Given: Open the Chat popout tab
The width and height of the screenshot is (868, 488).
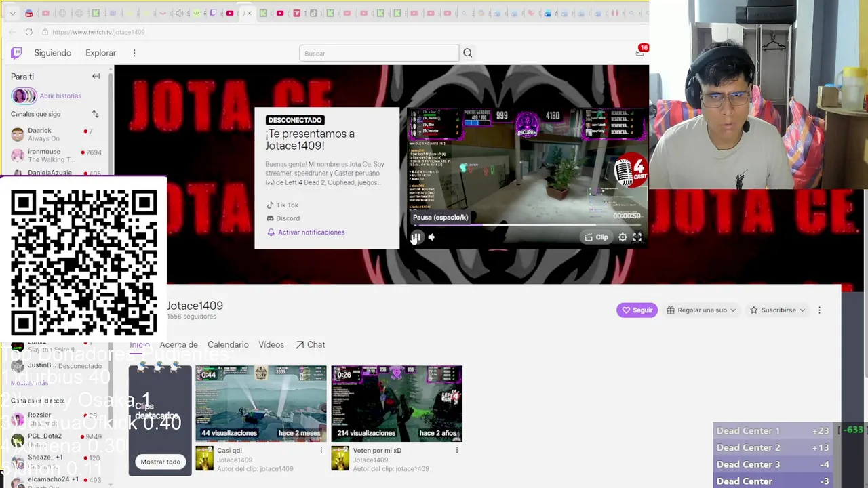Looking at the screenshot, I should pos(310,345).
